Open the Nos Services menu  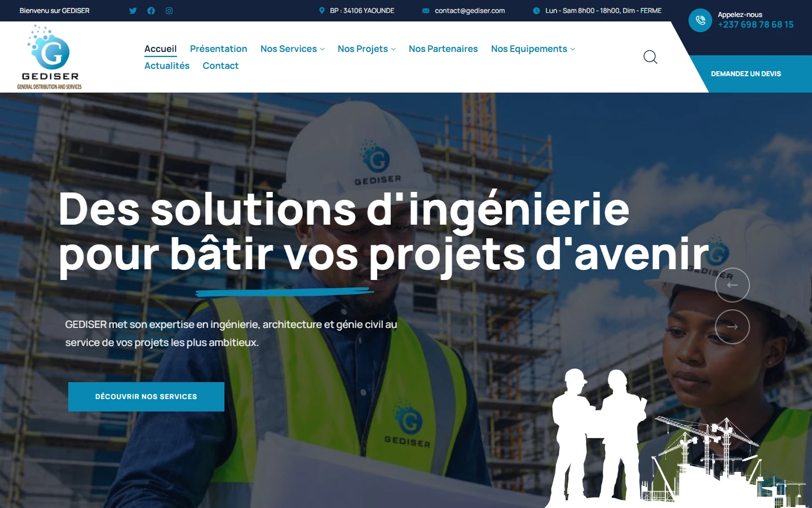point(289,49)
